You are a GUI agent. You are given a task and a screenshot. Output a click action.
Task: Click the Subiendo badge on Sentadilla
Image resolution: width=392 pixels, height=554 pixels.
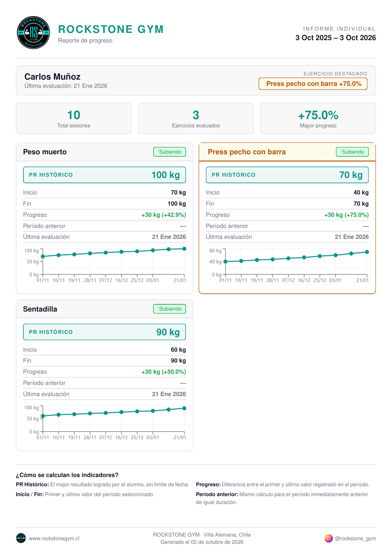[170, 309]
